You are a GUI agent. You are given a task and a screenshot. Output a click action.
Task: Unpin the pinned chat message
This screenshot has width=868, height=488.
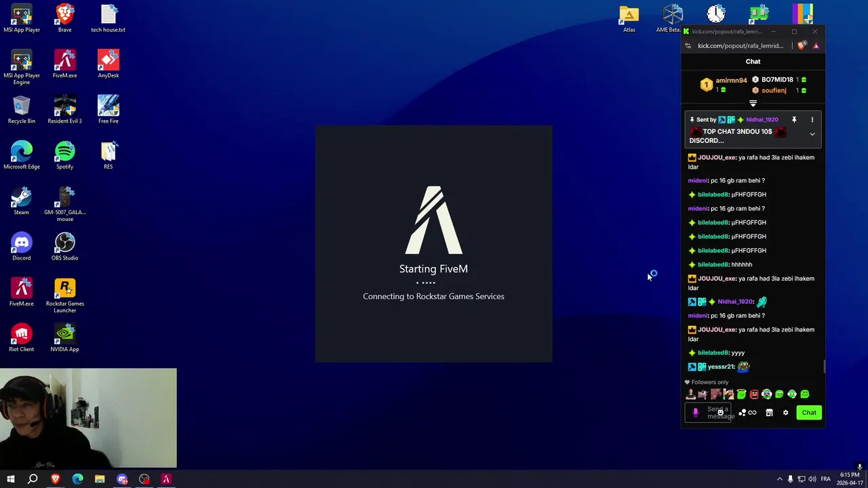click(x=794, y=120)
